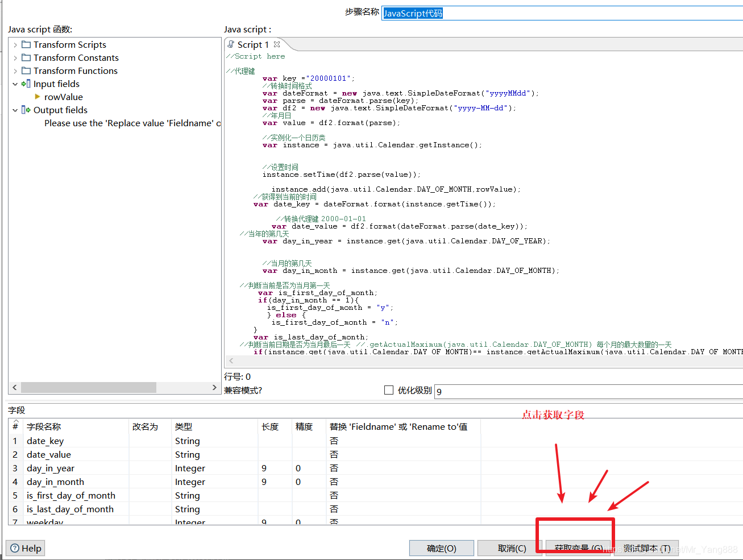Click the date_value field name cell

click(76, 454)
